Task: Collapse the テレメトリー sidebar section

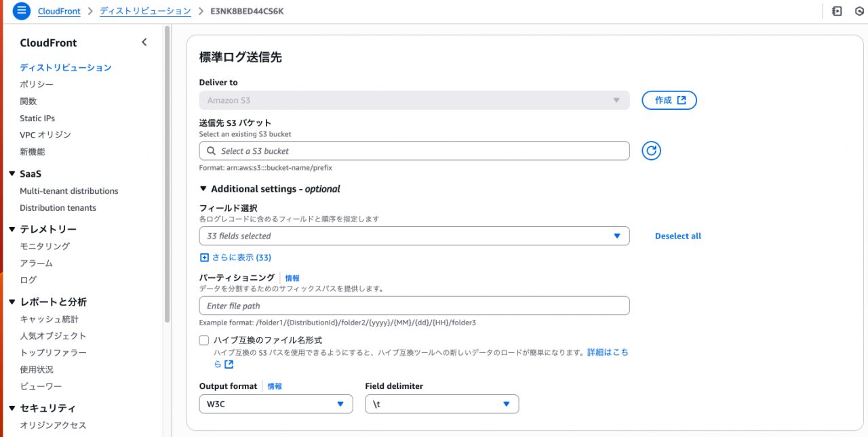Action: point(12,229)
